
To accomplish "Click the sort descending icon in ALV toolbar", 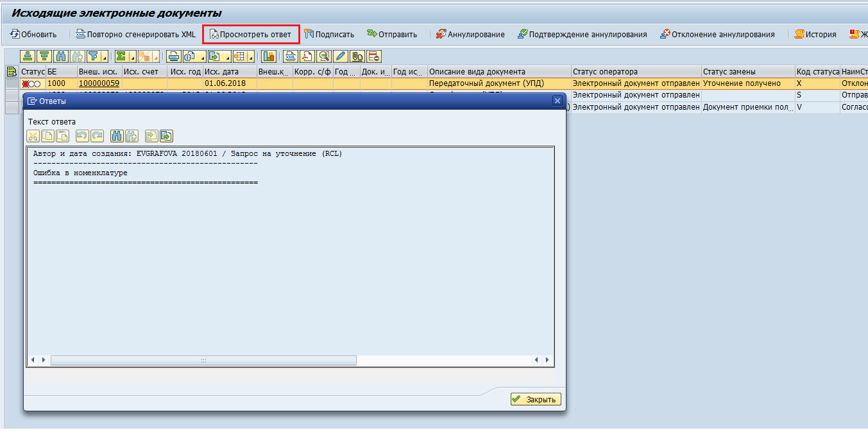I will click(x=44, y=56).
